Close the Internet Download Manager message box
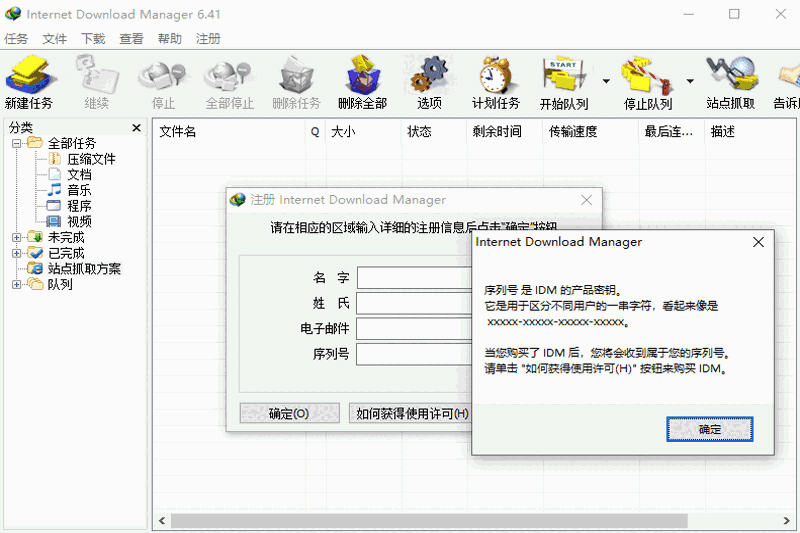The image size is (800, 533). (758, 242)
